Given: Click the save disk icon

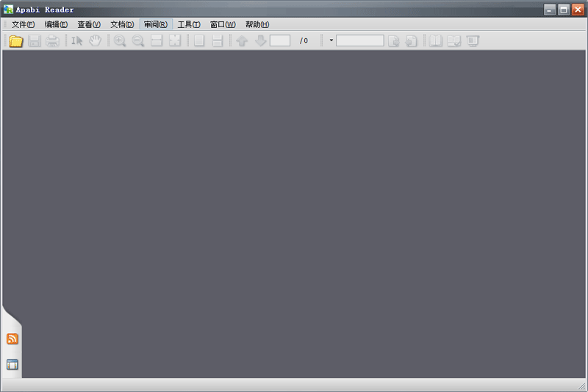Looking at the screenshot, I should click(x=35, y=41).
